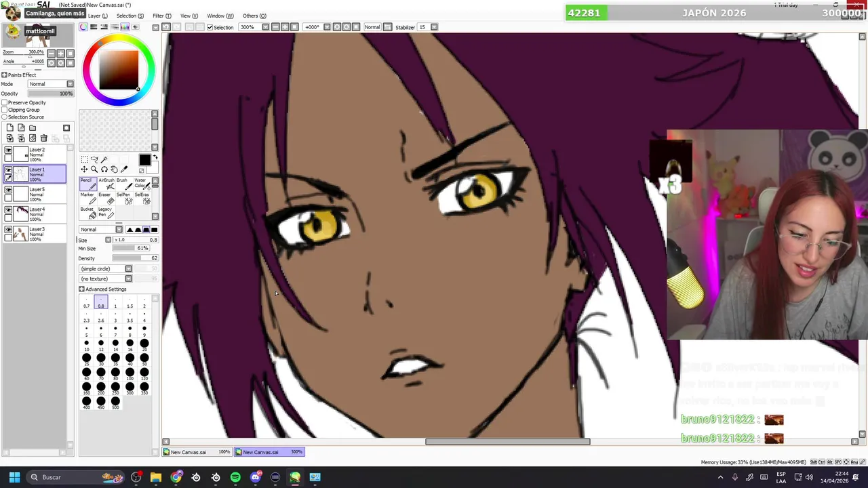Open the Window menu

coord(220,16)
